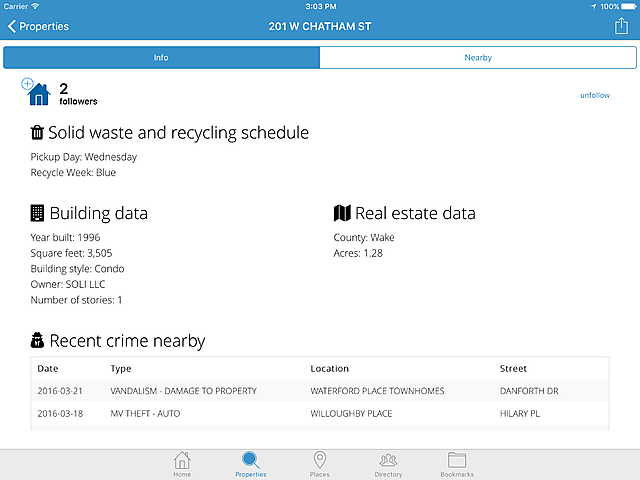
Task: Go back to Properties list
Action: tap(38, 26)
